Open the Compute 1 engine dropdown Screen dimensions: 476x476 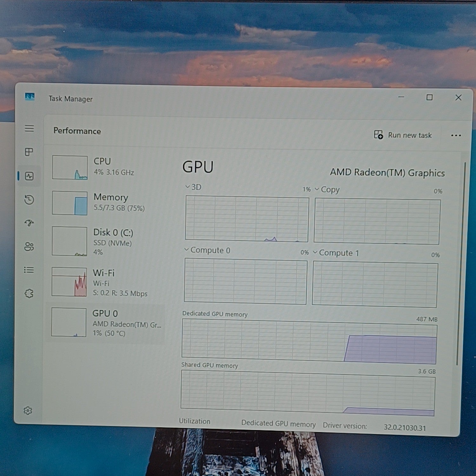(x=336, y=253)
